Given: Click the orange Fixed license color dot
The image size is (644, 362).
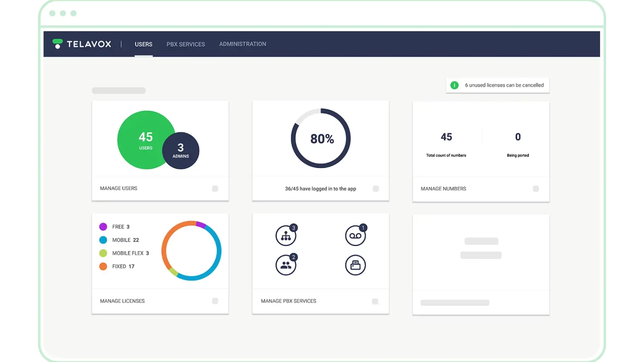Looking at the screenshot, I should (x=103, y=266).
